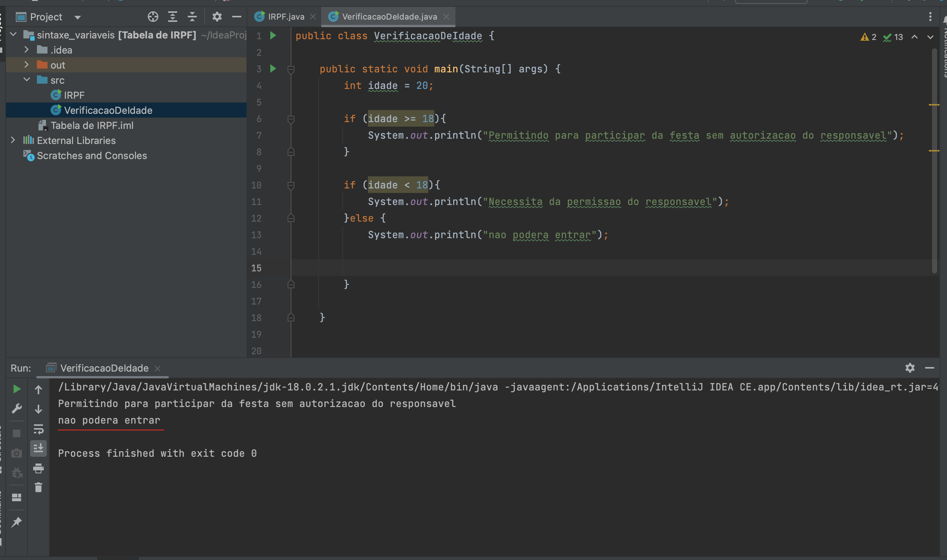Open IRPF class file in editor
This screenshot has width=947, height=560.
pos(73,94)
